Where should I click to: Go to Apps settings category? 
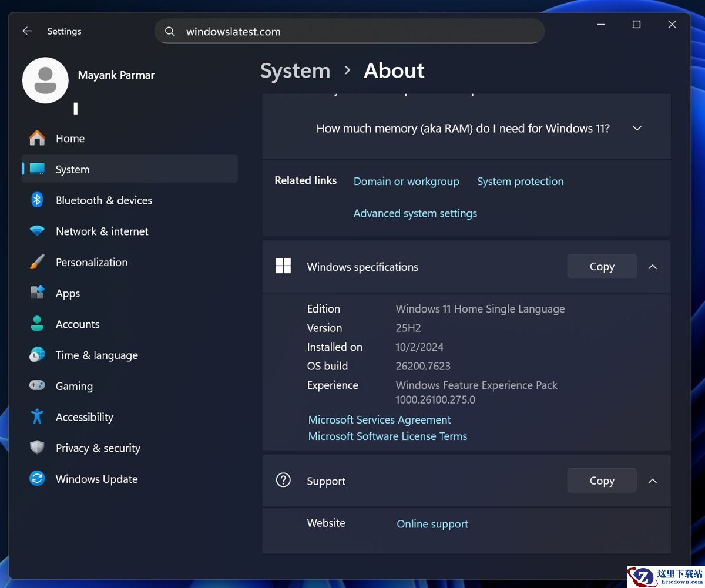tap(68, 294)
